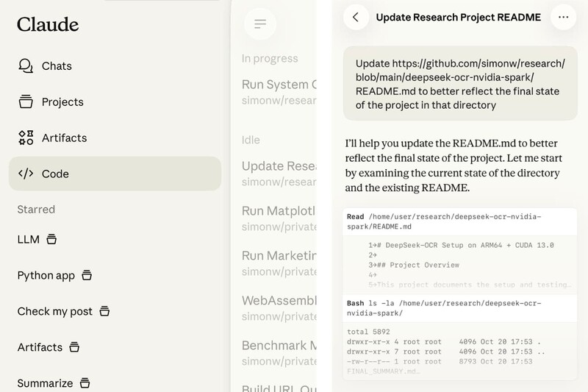Open the Update Research idle session
588x392 pixels.
(279, 173)
